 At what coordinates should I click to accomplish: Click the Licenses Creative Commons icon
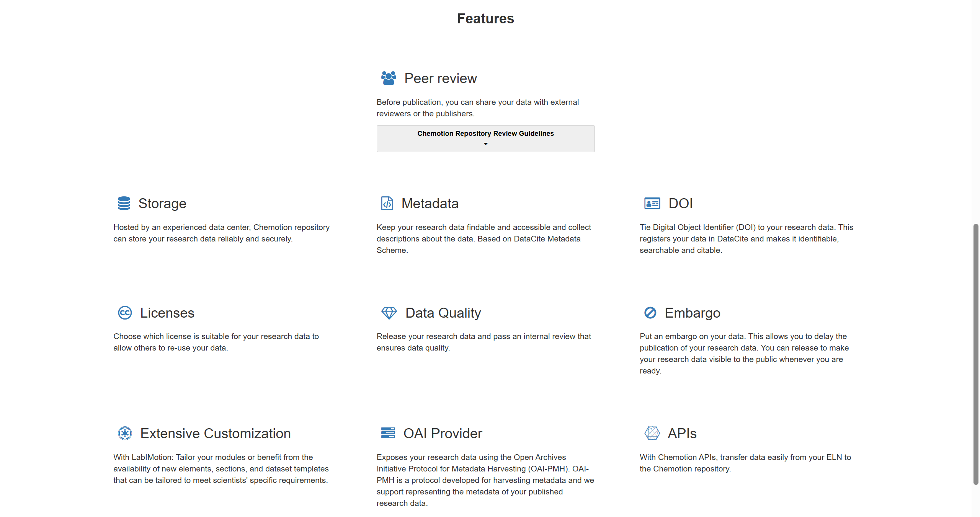[x=125, y=313]
